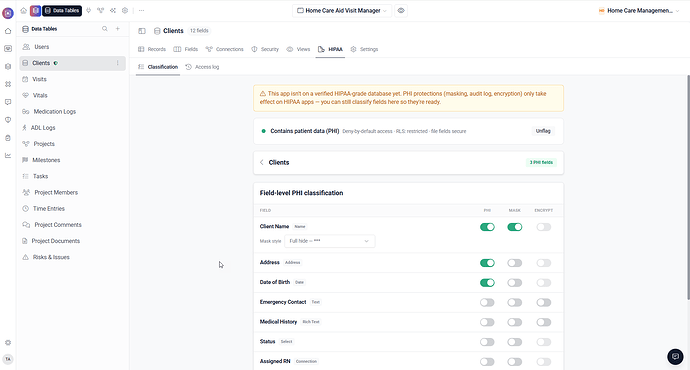Search data tables with the magnifier icon

pyautogui.click(x=105, y=29)
